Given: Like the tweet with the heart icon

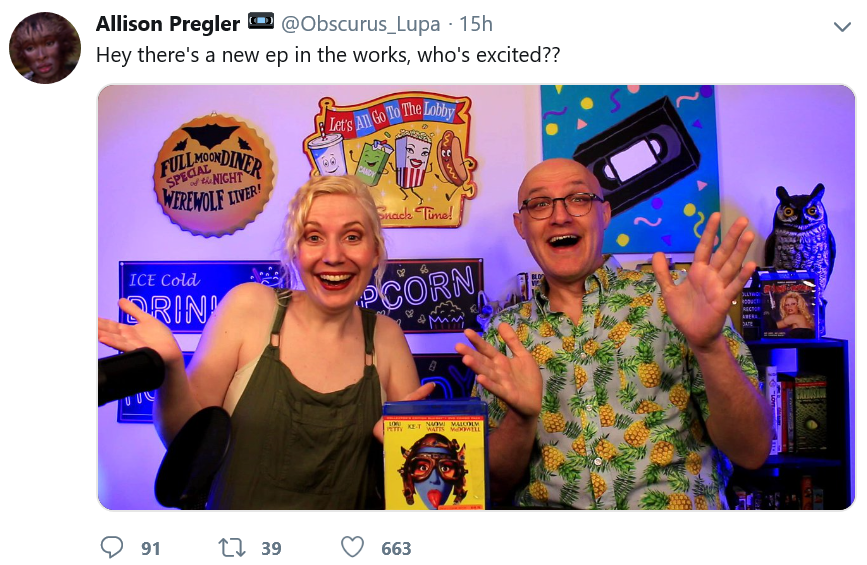Looking at the screenshot, I should click(x=352, y=547).
